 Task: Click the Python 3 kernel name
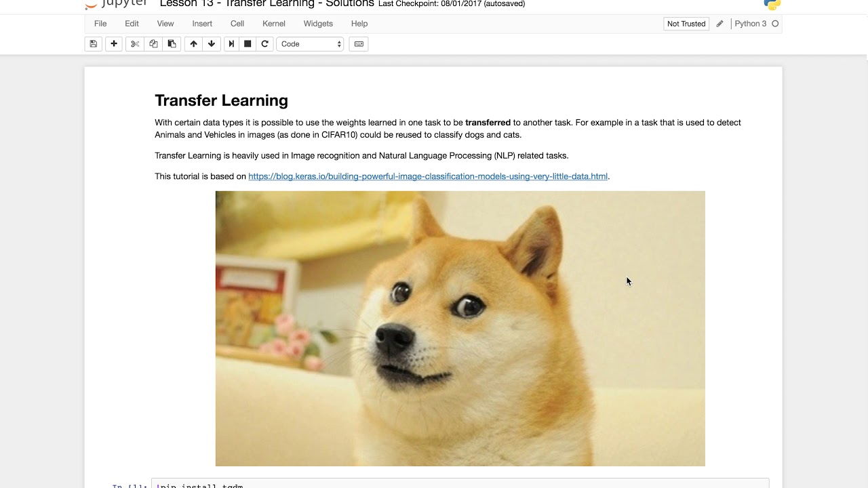[750, 24]
